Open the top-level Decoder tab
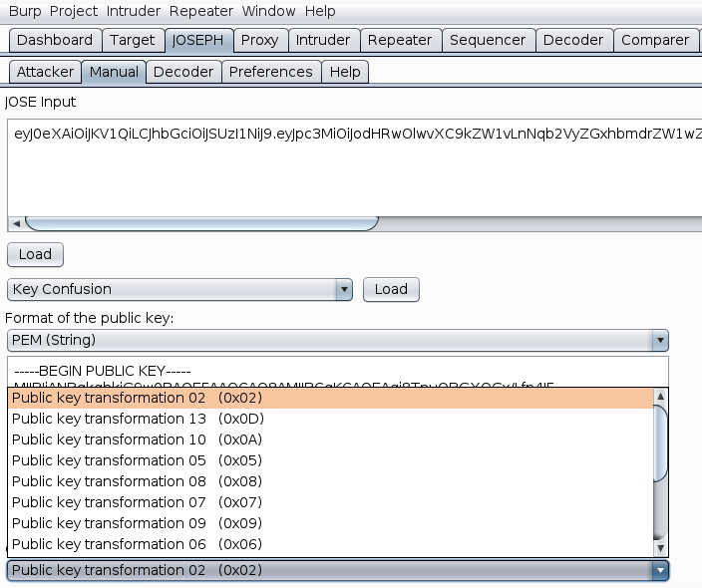 573,40
